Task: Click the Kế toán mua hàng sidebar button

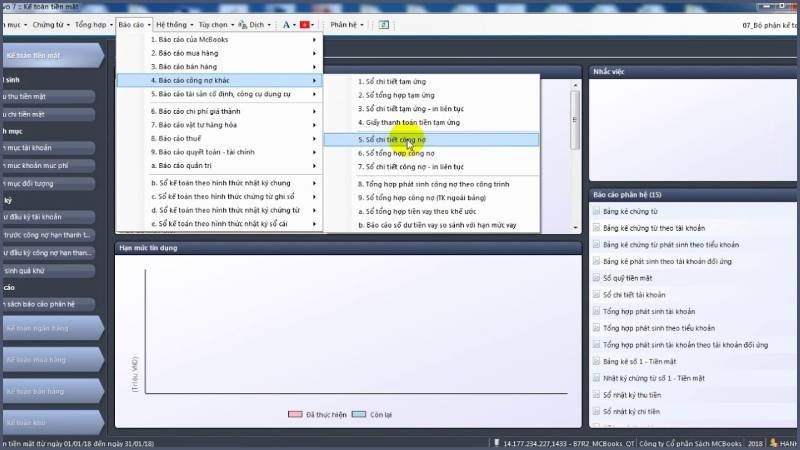Action: coord(53,360)
